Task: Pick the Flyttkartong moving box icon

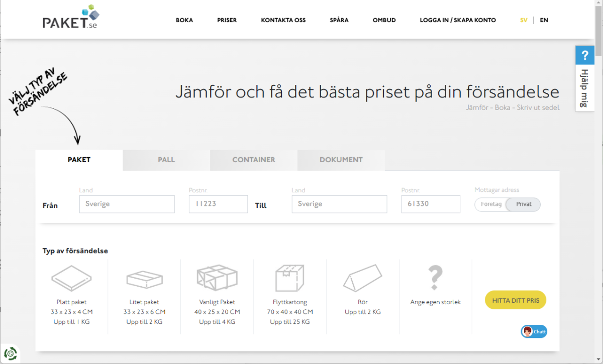Action: tap(290, 278)
